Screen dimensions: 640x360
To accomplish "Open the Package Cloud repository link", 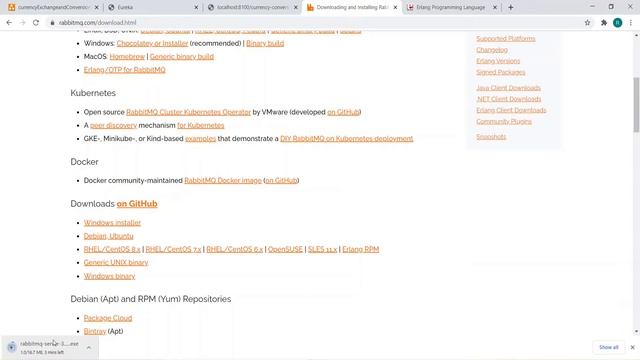I will (x=108, y=318).
